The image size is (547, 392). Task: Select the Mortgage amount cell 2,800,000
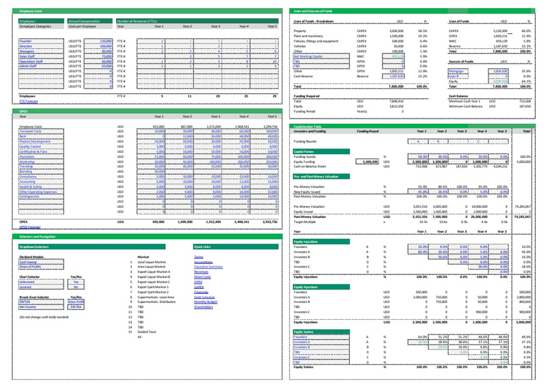point(498,71)
